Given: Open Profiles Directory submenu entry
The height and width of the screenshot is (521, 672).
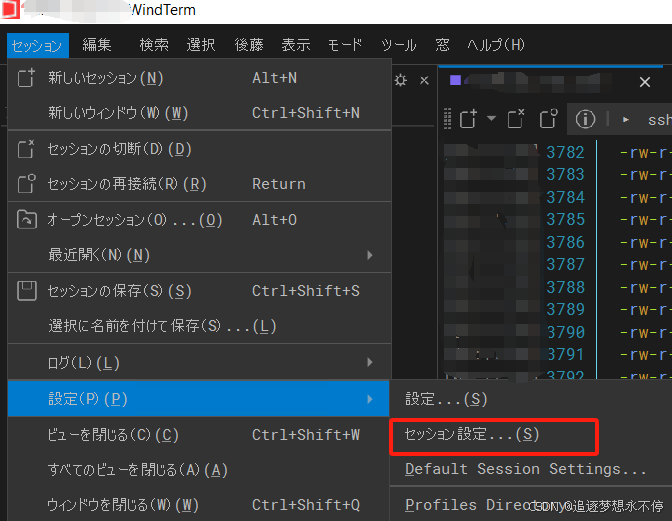Looking at the screenshot, I should click(531, 505).
